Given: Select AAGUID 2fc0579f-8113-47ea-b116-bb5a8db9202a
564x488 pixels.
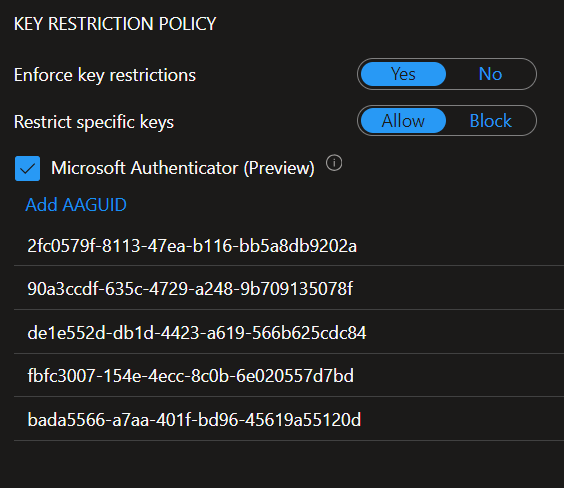Looking at the screenshot, I should point(289,246).
